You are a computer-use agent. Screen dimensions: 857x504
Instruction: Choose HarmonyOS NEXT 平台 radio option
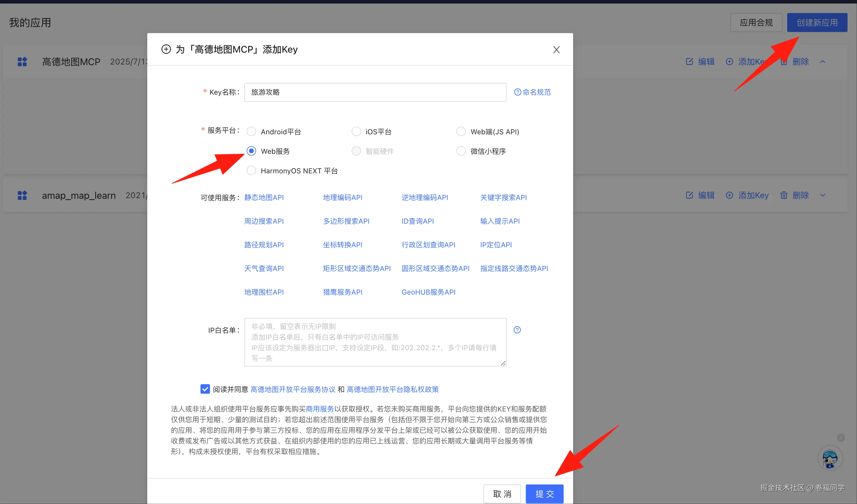coord(251,170)
